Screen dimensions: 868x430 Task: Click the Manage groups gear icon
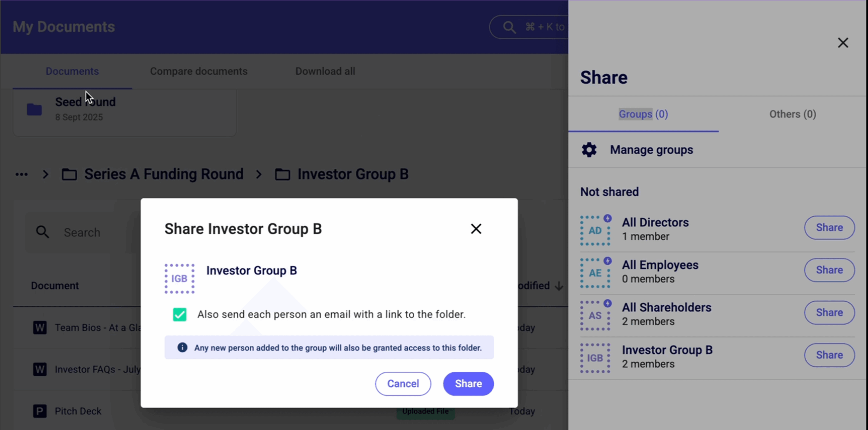click(x=589, y=150)
